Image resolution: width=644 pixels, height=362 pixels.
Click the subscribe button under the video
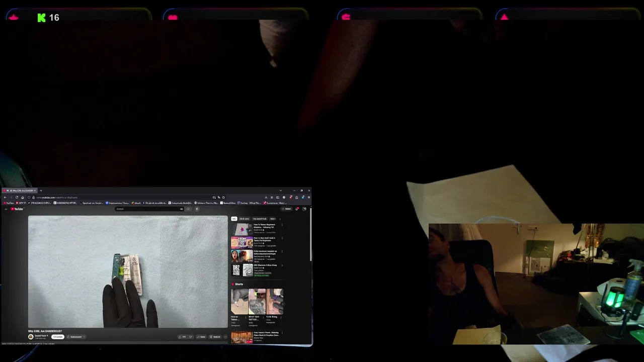58,337
